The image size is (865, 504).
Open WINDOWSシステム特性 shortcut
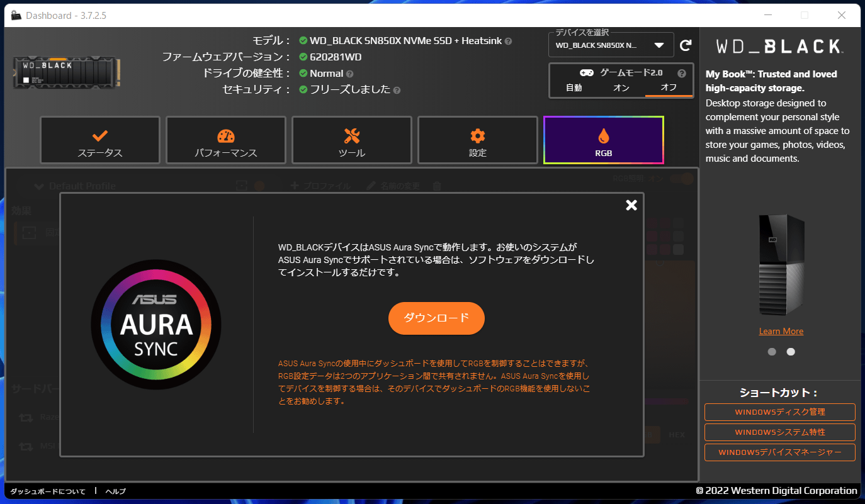[x=780, y=432]
